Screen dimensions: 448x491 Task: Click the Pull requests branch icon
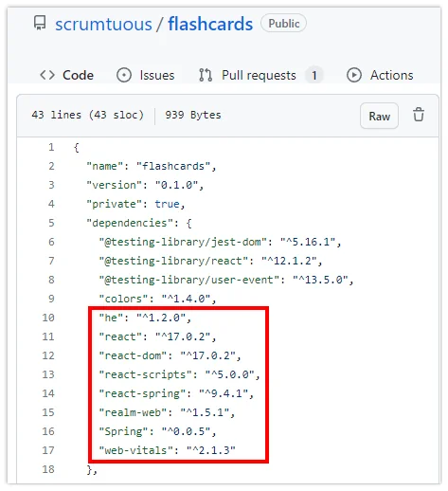pos(206,75)
